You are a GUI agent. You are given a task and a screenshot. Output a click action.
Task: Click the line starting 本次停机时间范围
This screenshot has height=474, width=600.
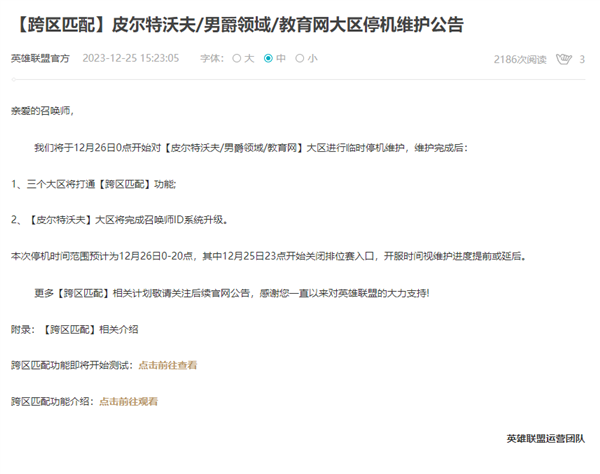[x=268, y=256]
